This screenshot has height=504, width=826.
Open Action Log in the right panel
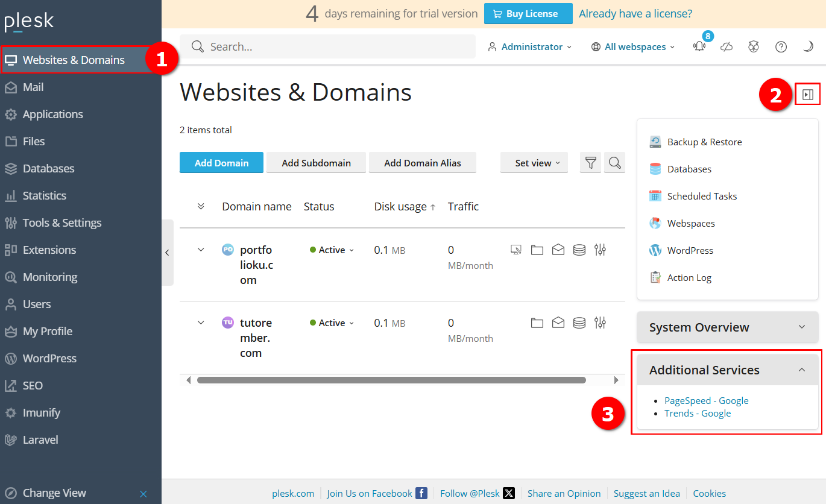[x=680, y=277]
